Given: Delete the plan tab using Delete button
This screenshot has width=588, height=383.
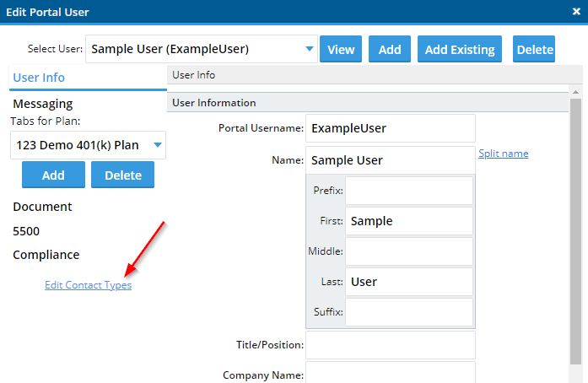Looking at the screenshot, I should 122,175.
